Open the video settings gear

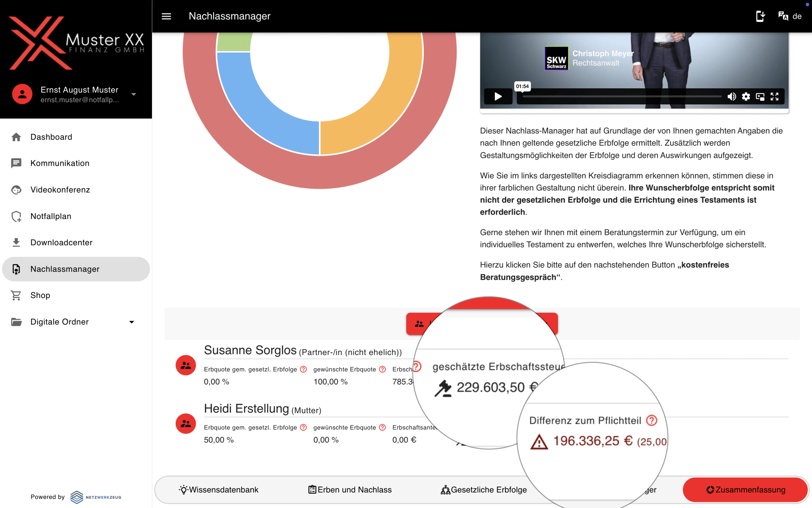pyautogui.click(x=746, y=97)
